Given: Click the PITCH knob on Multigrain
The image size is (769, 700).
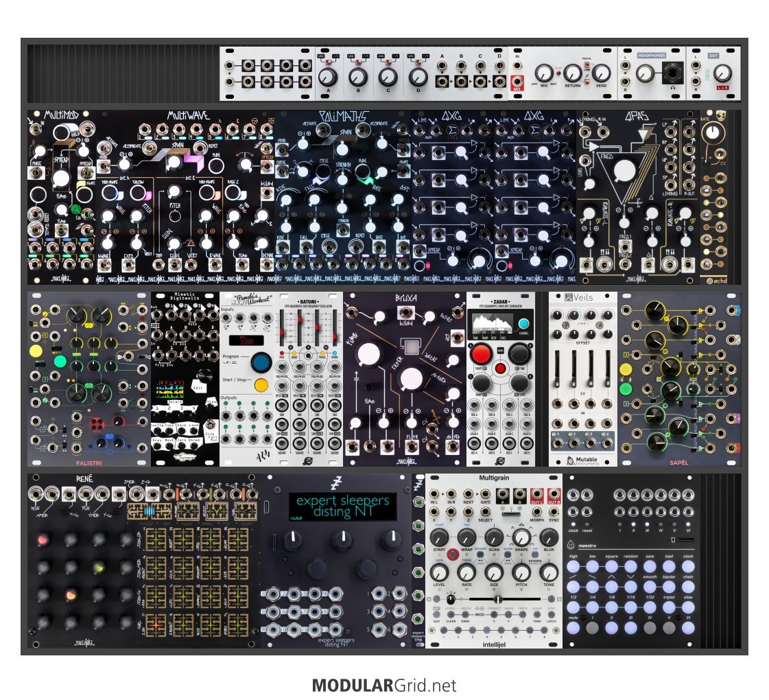Looking at the screenshot, I should click(521, 572).
